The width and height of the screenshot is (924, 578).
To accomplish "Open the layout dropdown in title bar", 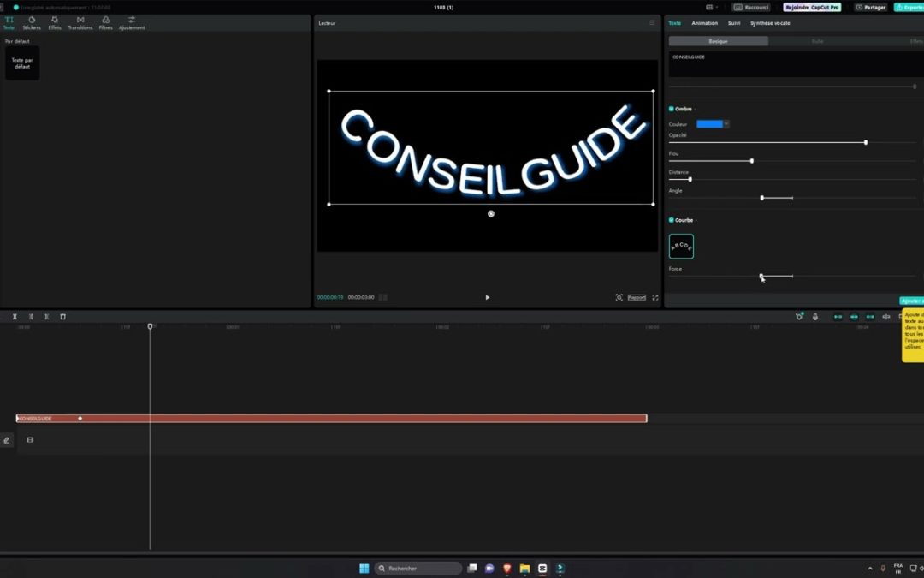I will pyautogui.click(x=712, y=7).
